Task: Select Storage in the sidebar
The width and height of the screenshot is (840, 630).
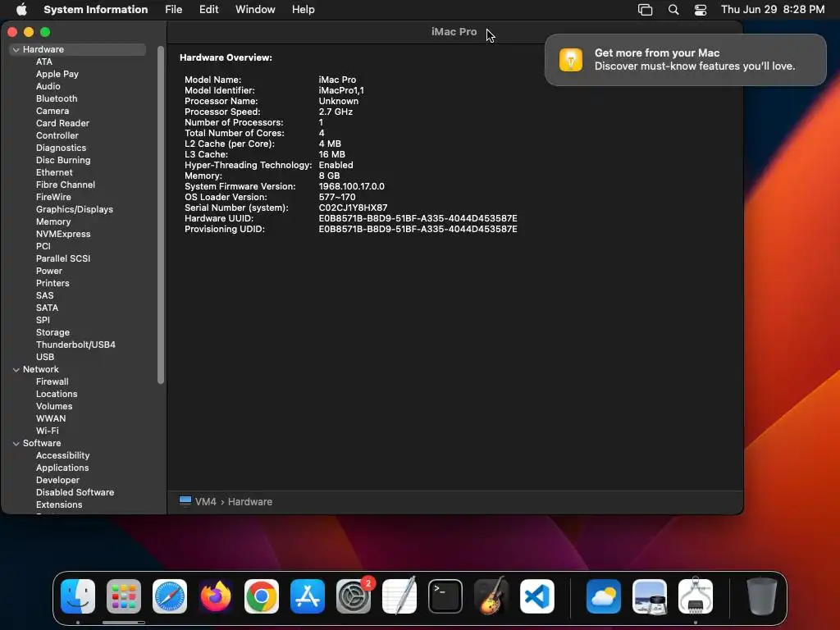Action: click(52, 332)
